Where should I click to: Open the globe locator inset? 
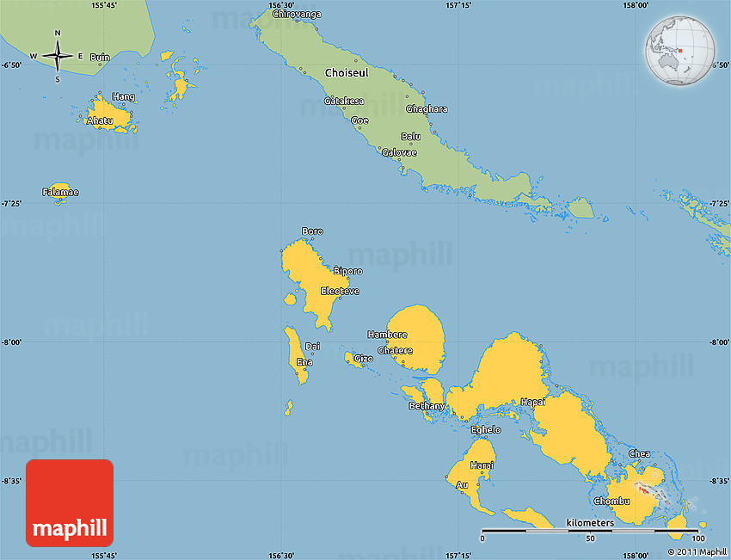(x=681, y=51)
